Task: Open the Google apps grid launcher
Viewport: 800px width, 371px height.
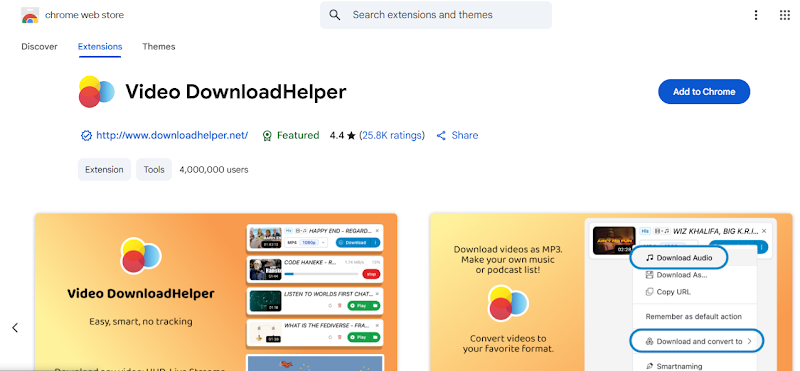Action: click(x=785, y=15)
